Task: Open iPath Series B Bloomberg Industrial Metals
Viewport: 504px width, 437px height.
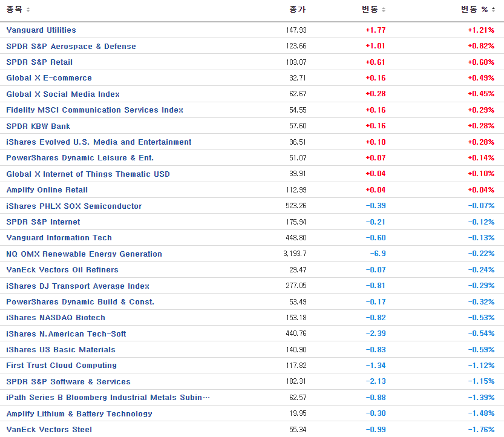Action: coord(108,398)
